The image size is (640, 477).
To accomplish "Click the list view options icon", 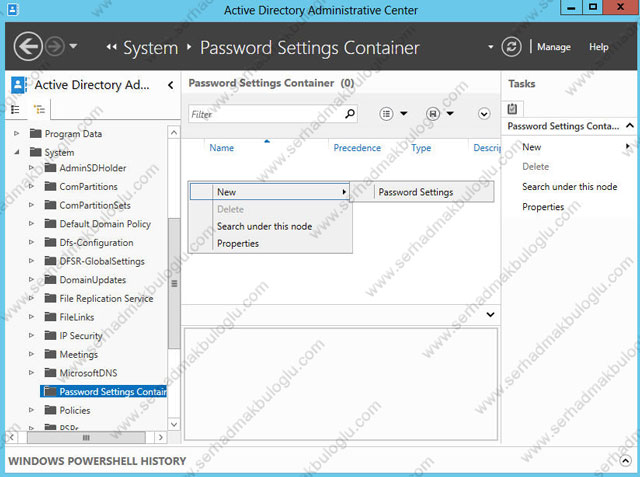I will (386, 114).
